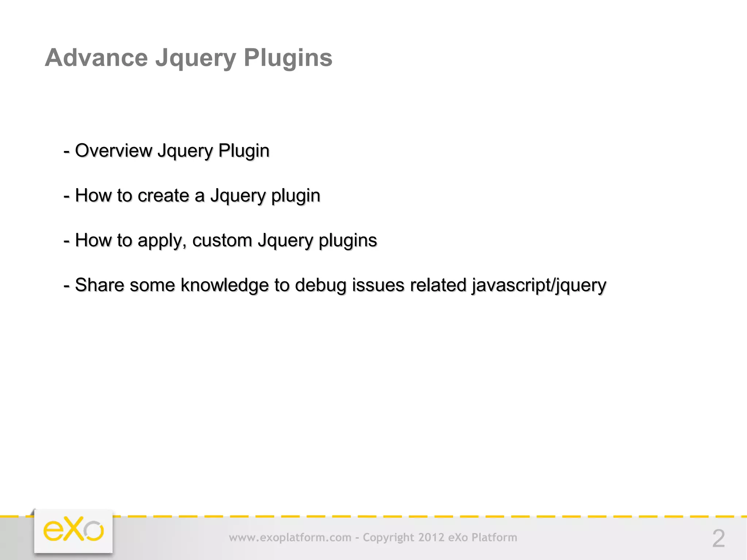Image resolution: width=747 pixels, height=560 pixels.
Task: Select the Share some knowledge to debug line
Action: pos(335,285)
